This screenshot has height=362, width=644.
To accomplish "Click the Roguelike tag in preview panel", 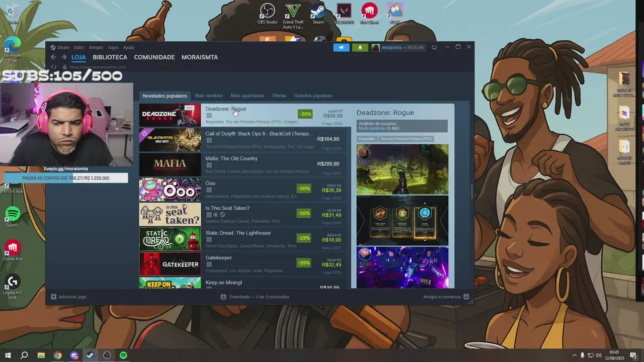I will pos(367,139).
